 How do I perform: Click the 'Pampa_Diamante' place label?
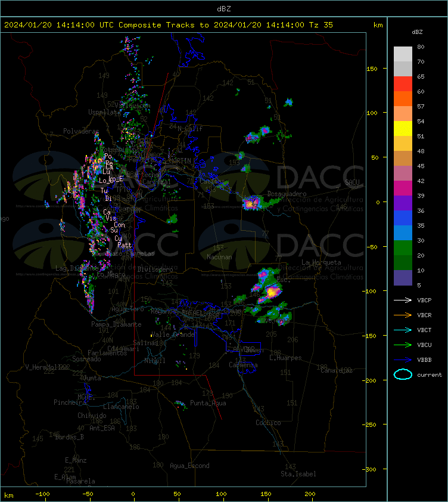(x=116, y=324)
